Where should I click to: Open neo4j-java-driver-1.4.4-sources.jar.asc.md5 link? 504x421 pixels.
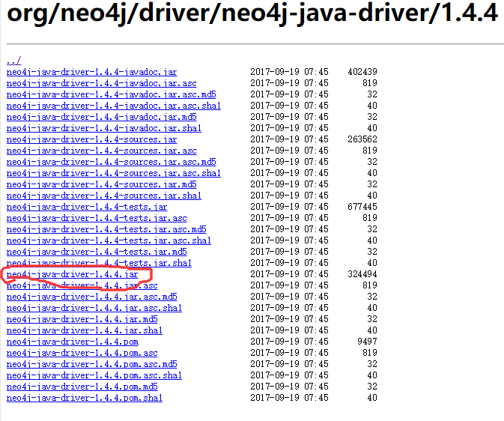tap(112, 162)
